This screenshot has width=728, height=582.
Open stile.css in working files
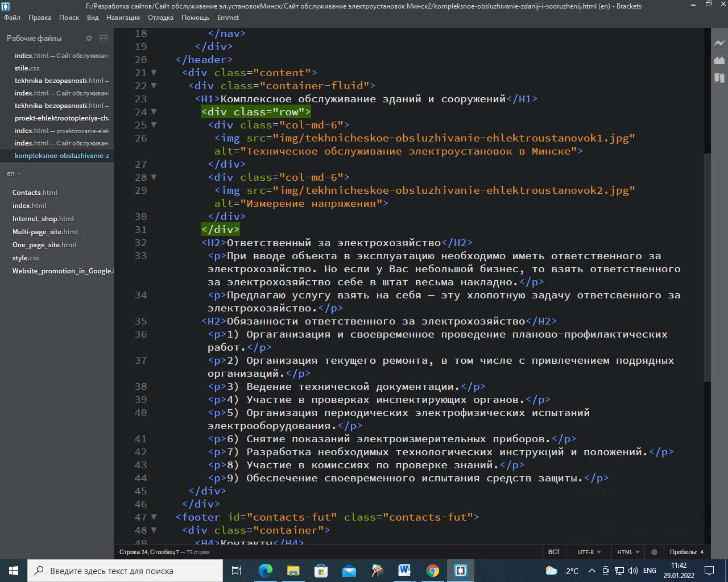(27, 68)
